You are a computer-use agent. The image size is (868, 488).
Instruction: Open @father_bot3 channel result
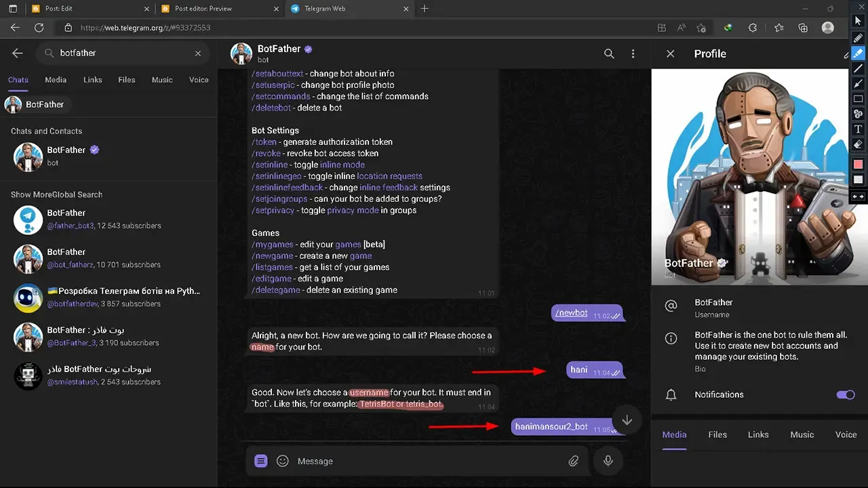tap(108, 219)
